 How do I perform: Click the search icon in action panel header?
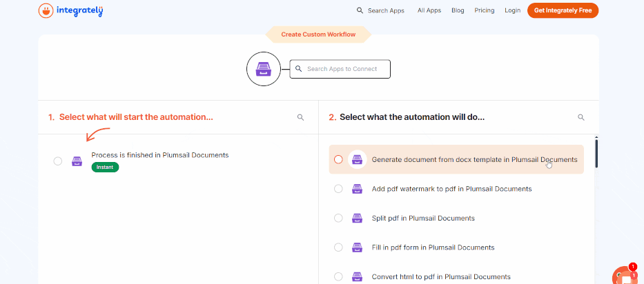tap(581, 117)
